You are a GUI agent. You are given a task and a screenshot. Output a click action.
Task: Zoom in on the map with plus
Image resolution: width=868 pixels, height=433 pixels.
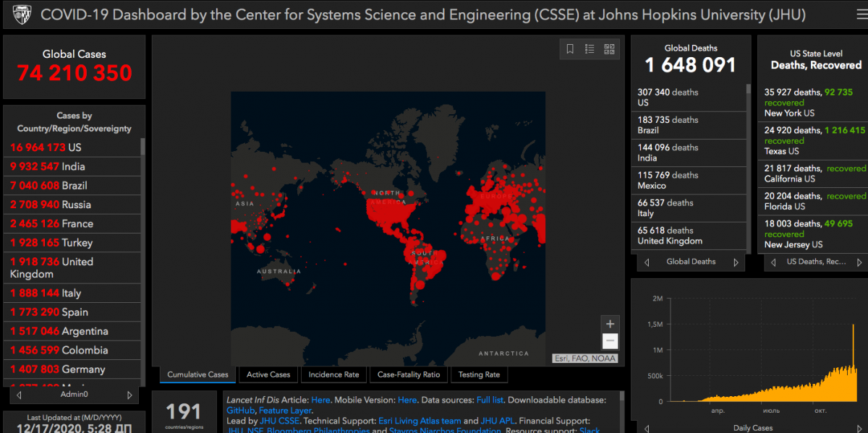pos(610,324)
